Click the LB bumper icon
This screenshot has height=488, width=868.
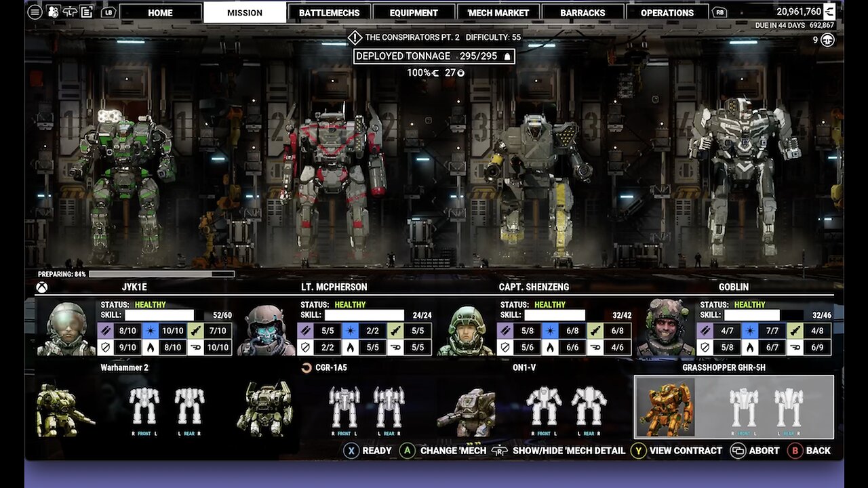click(x=108, y=12)
